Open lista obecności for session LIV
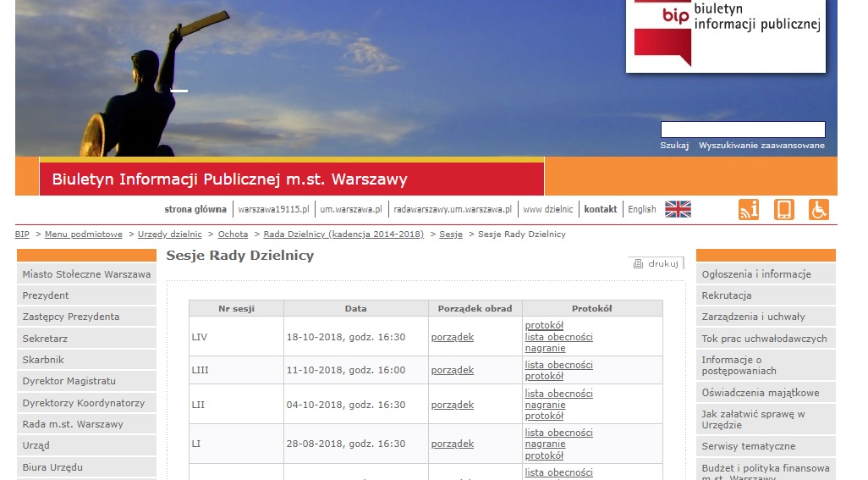 tap(558, 337)
